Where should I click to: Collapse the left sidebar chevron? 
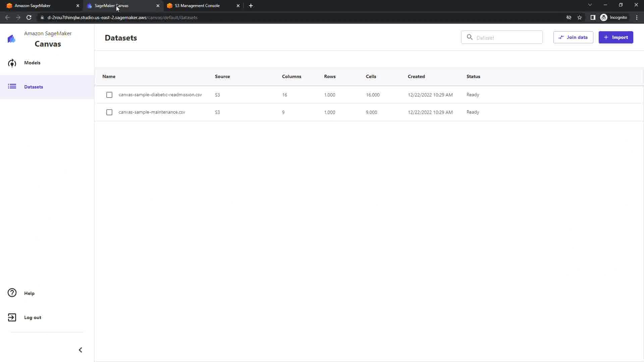click(80, 350)
